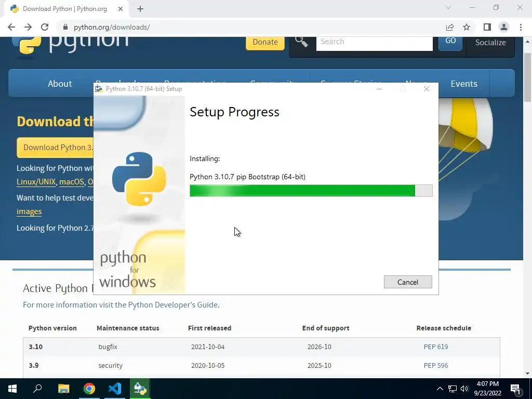Image resolution: width=532 pixels, height=399 pixels.
Task: Open the PEP 596 release schedule link
Action: tap(436, 365)
